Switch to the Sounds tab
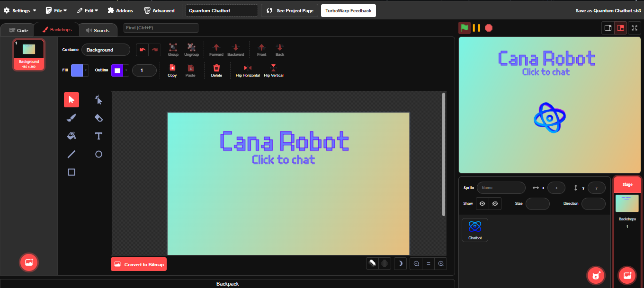The height and width of the screenshot is (288, 644). [97, 30]
